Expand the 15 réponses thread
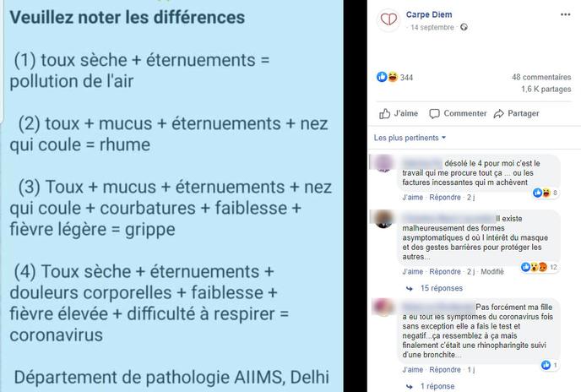The image size is (581, 392). (x=442, y=288)
